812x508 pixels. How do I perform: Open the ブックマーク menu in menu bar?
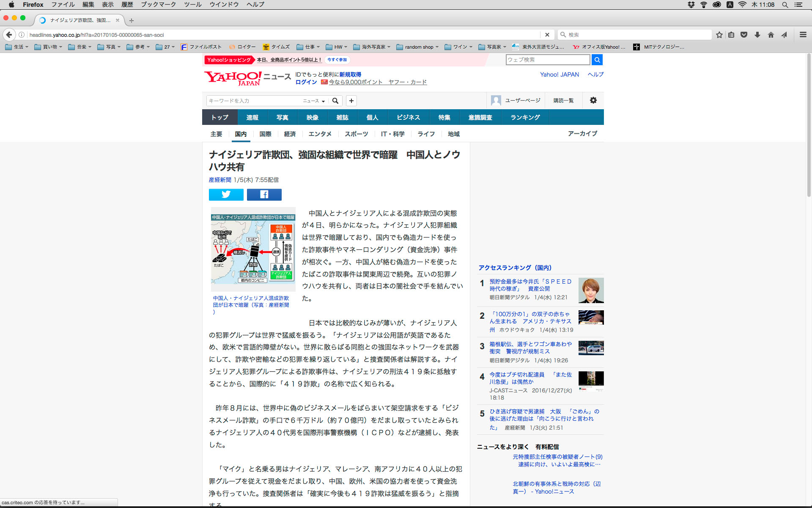158,5
